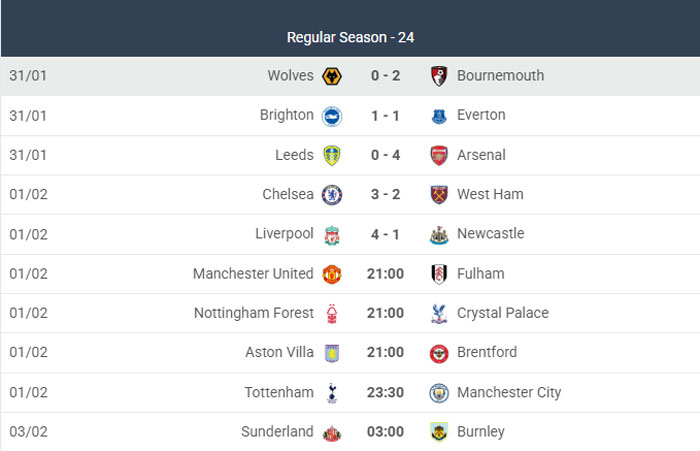Open the Regular Season - 24 header
Image resolution: width=700 pixels, height=451 pixels.
[x=350, y=37]
